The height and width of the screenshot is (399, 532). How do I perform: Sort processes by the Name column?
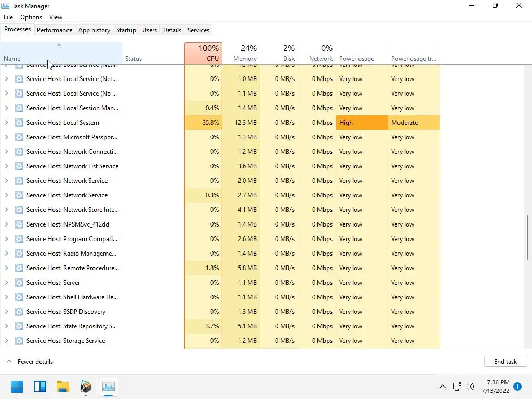61,54
